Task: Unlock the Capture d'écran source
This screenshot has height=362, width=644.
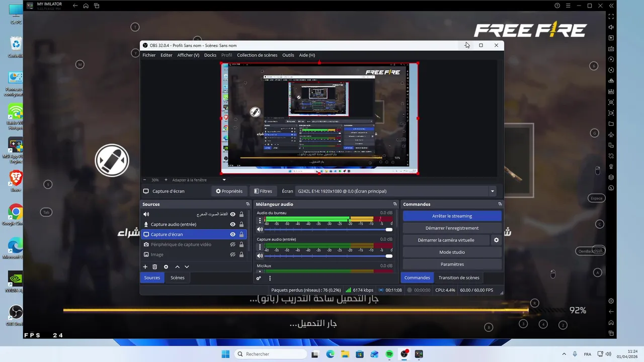Action: (x=242, y=234)
